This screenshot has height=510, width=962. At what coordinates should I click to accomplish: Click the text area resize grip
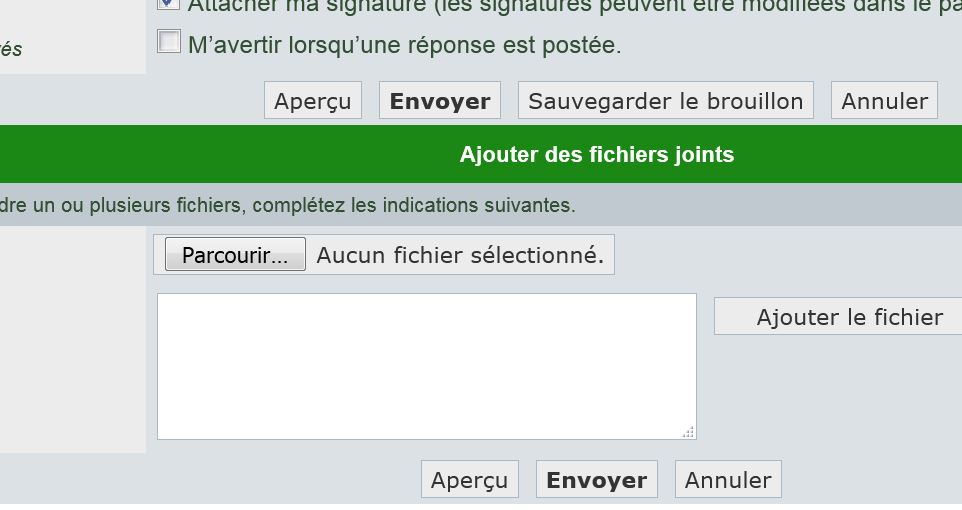689,432
